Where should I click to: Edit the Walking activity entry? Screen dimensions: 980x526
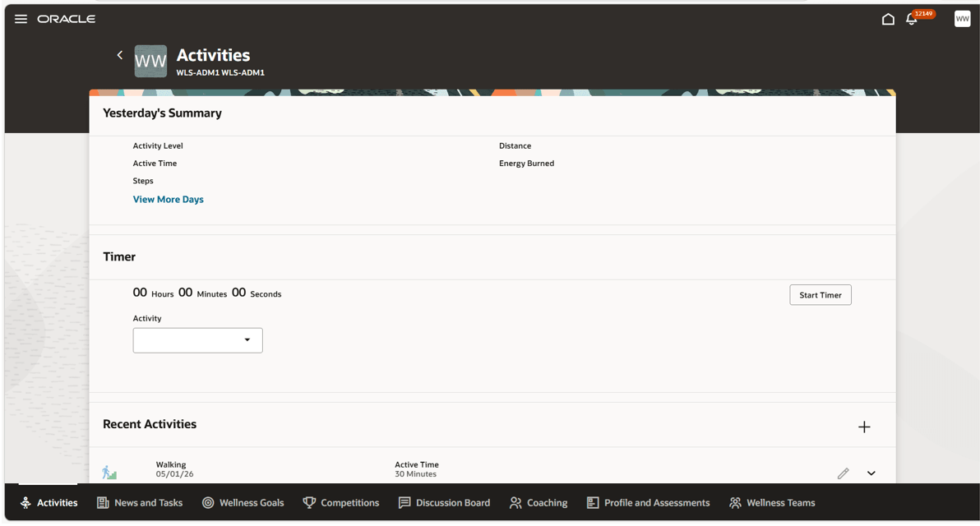(844, 473)
